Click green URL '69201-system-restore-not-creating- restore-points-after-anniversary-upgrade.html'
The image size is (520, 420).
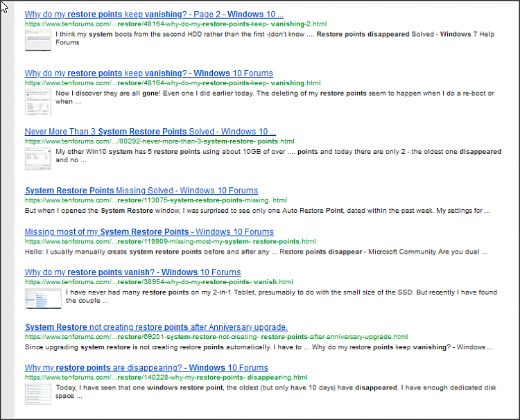[x=216, y=337]
